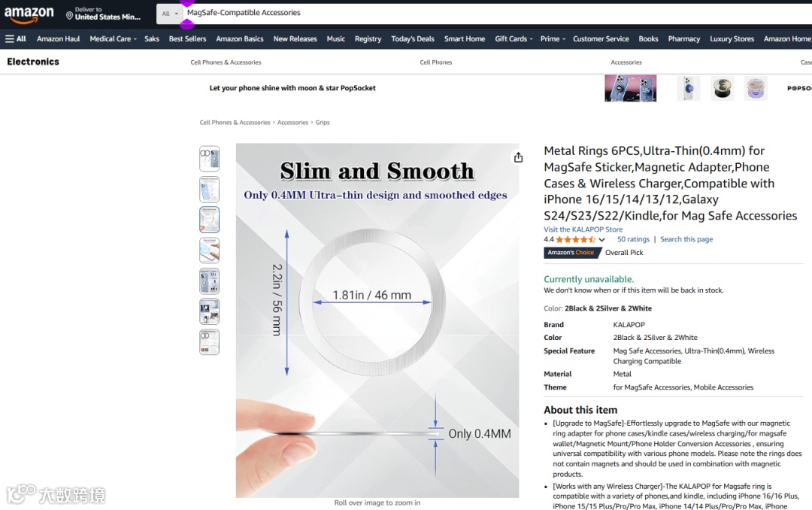812x510 pixels.
Task: Select fifth product thumbnail
Action: [x=209, y=281]
